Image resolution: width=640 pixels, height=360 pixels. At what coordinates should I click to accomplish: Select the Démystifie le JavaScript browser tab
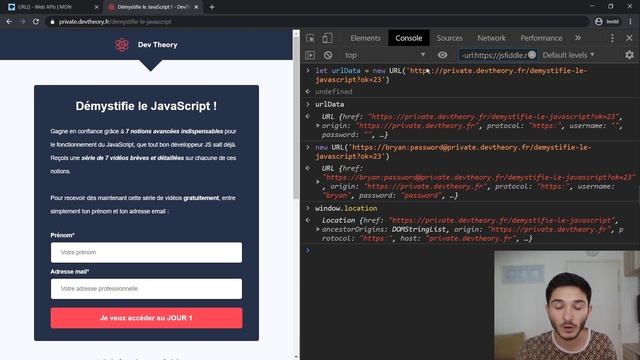[153, 7]
